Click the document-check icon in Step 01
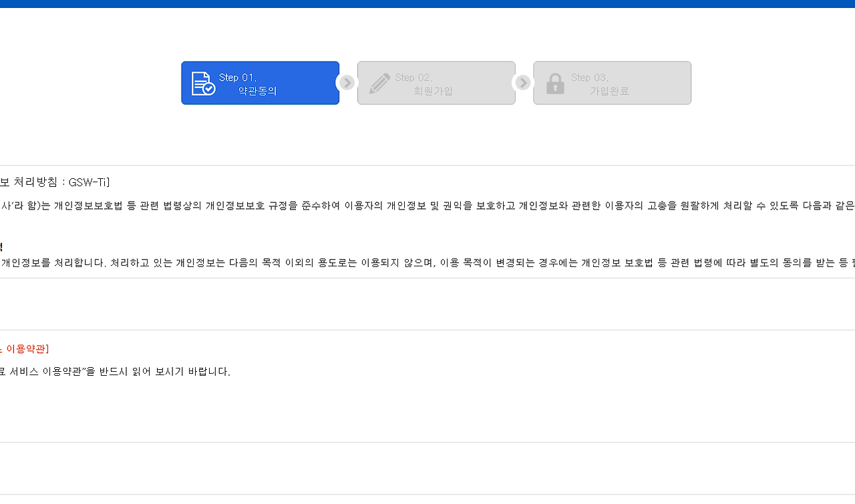The height and width of the screenshot is (504, 855). 203,82
